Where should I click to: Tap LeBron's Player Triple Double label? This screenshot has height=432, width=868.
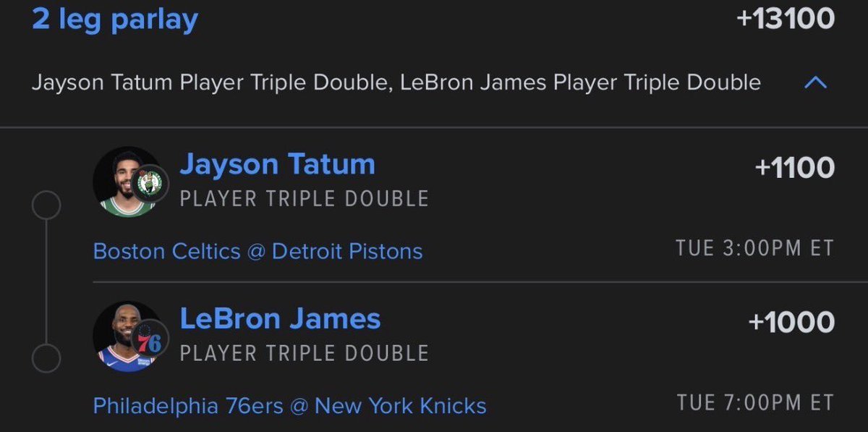point(305,353)
